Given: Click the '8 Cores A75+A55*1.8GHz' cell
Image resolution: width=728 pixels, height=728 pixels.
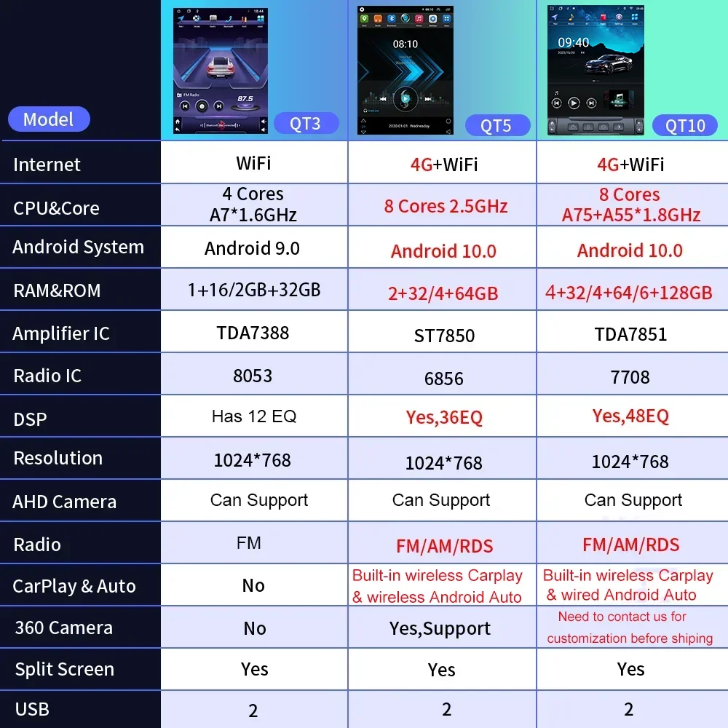Looking at the screenshot, I should [x=631, y=205].
